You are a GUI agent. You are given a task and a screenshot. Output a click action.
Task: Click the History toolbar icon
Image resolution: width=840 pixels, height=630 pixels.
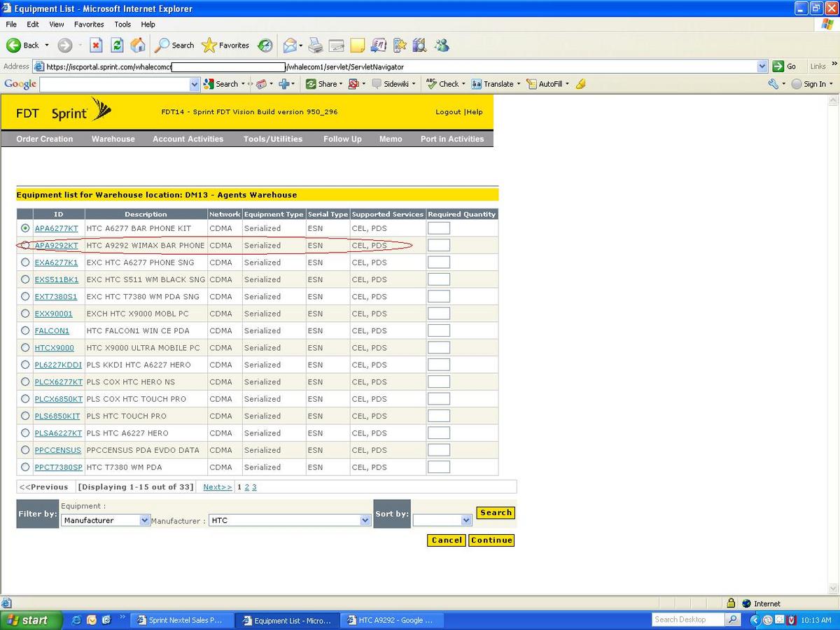pyautogui.click(x=265, y=45)
